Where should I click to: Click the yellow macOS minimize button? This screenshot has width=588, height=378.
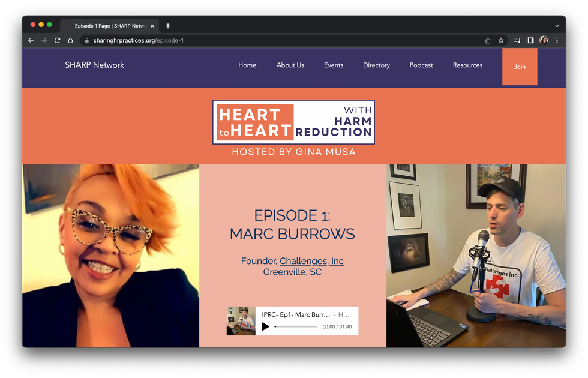tap(41, 25)
